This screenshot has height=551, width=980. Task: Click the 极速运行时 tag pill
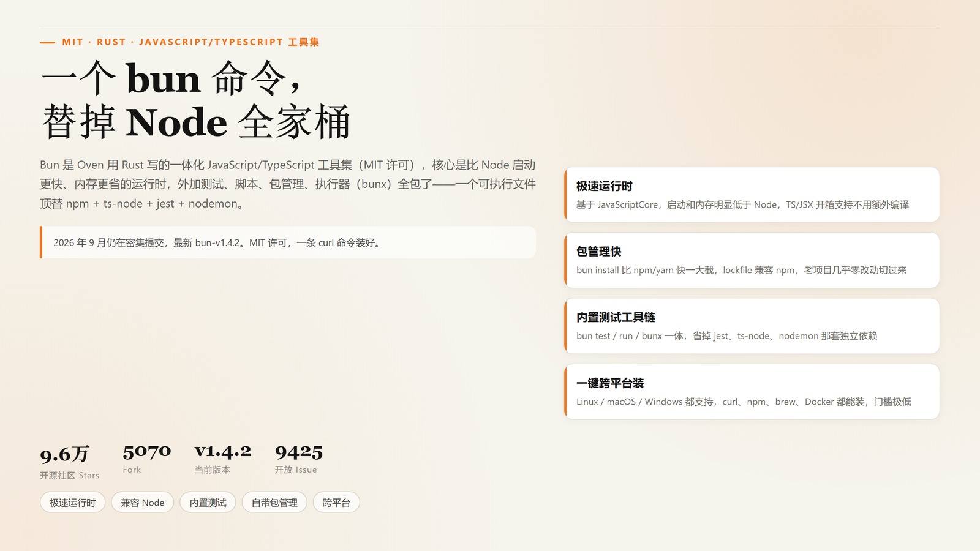pos(72,503)
